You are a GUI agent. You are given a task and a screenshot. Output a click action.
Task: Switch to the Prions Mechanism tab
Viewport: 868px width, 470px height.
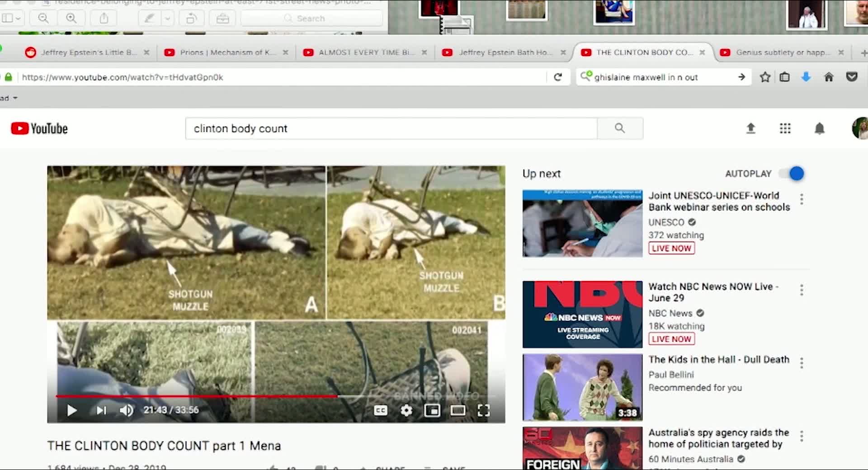[x=226, y=52]
